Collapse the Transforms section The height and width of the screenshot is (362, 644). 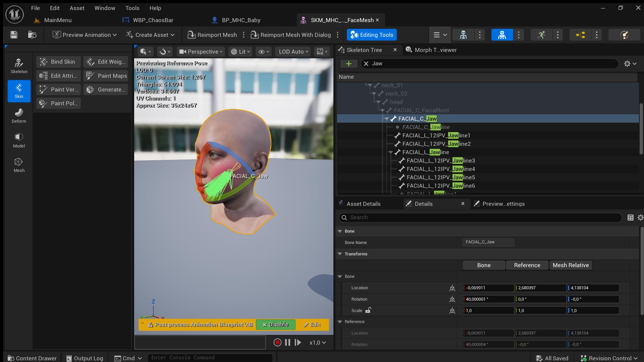point(340,254)
